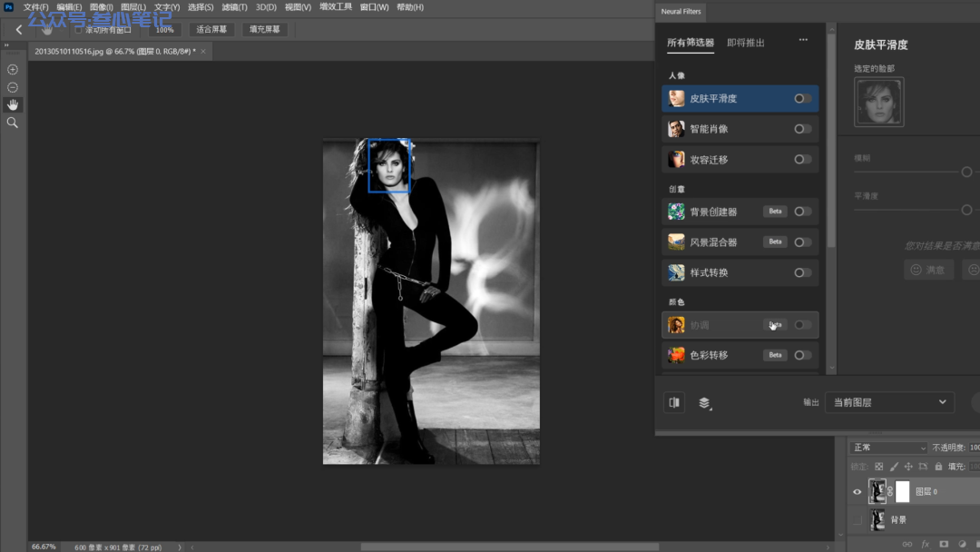Click the 妆容迁移 filter icon
Viewport: 980px width, 552px height.
tap(676, 160)
